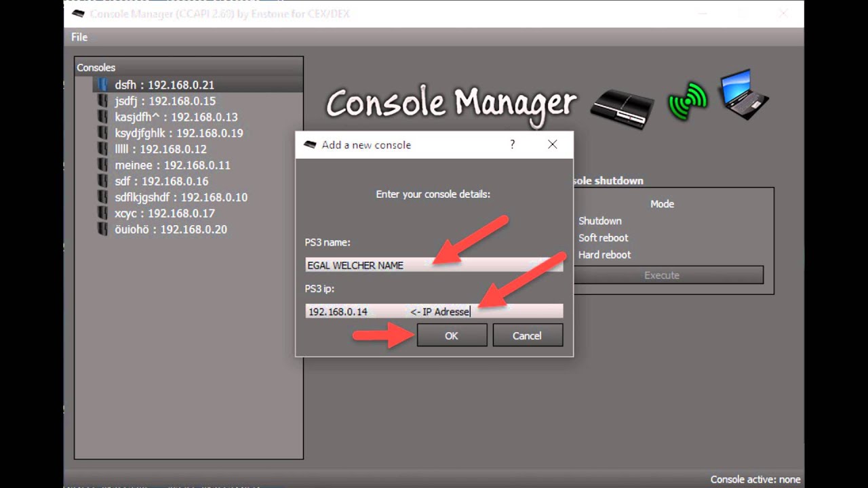The width and height of the screenshot is (868, 488).
Task: Click the PS3 icon beside sdf
Action: click(102, 182)
